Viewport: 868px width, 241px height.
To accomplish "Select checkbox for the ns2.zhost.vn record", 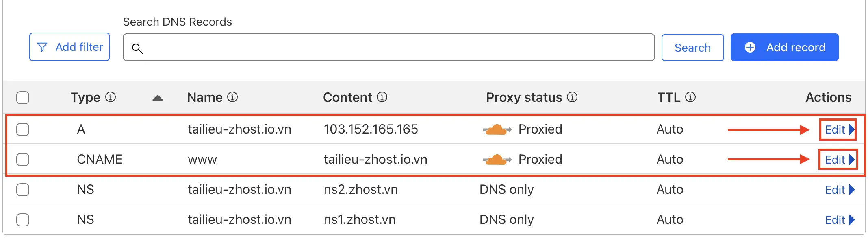I will tap(23, 190).
